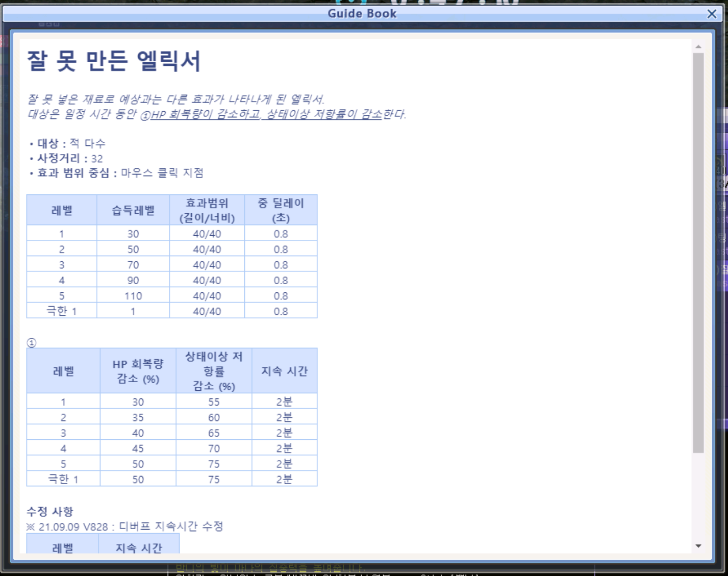The height and width of the screenshot is (576, 728).
Task: Click '0.8' delay in the 습득레벨 30 row
Action: pyautogui.click(x=281, y=234)
